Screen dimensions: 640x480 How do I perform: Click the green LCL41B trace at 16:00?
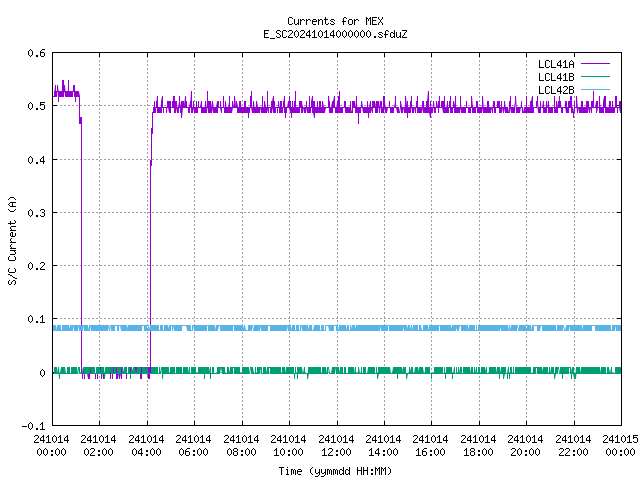(x=431, y=370)
